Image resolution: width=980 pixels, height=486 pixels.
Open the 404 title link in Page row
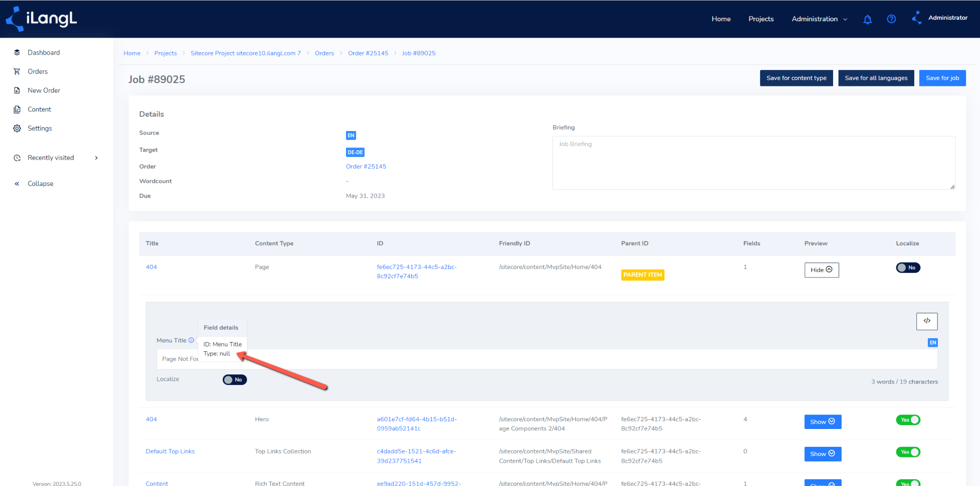click(151, 267)
